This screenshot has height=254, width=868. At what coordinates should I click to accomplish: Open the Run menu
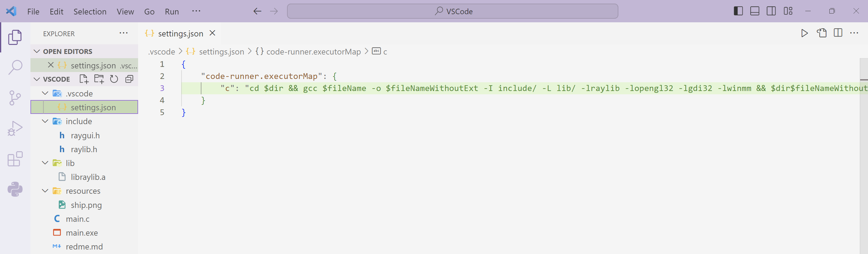(x=172, y=11)
